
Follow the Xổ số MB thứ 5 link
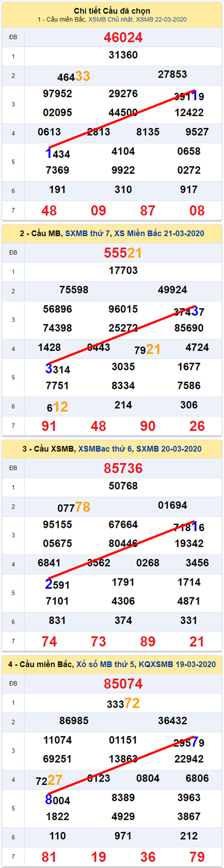(105, 664)
